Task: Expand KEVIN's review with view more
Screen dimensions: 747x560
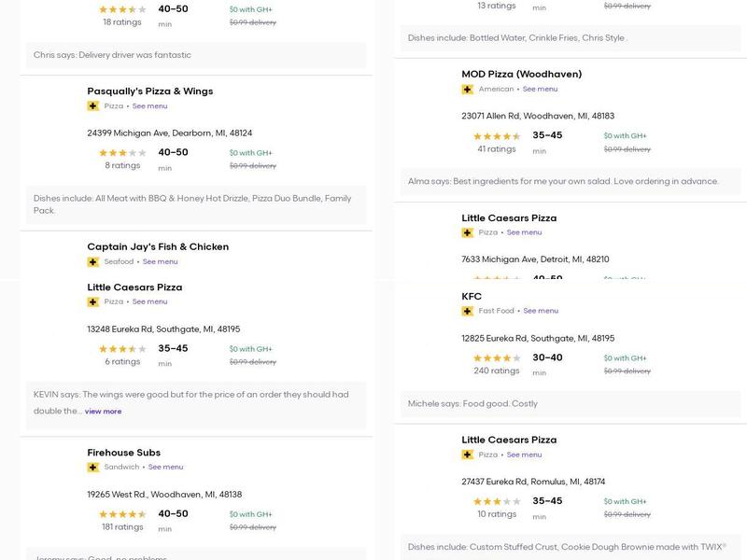Action: tap(103, 412)
